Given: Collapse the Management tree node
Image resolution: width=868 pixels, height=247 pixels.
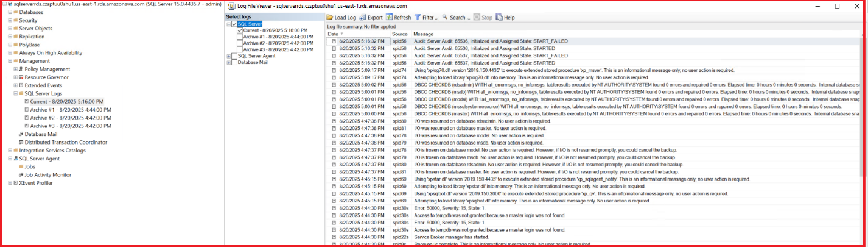Looking at the screenshot, I should point(10,61).
